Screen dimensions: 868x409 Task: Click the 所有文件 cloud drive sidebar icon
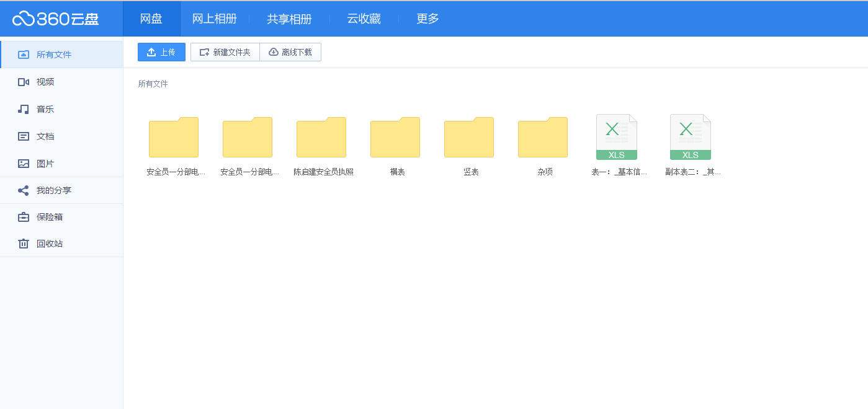click(24, 55)
